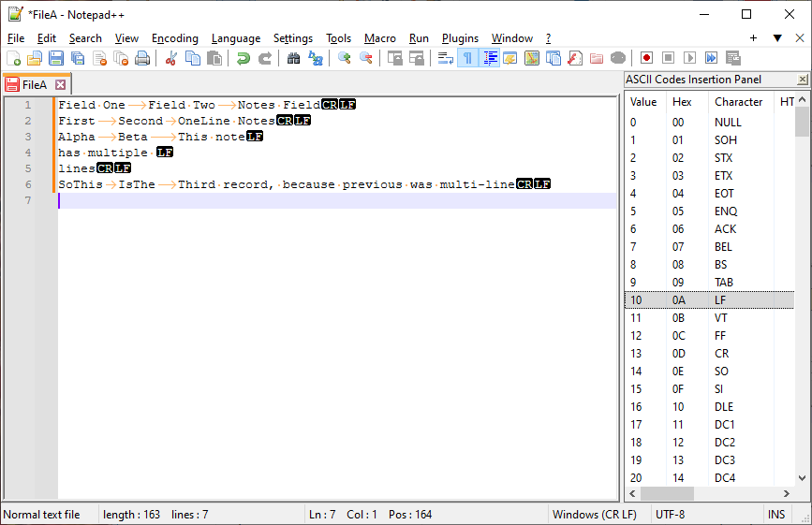Click the black triangle dropdown in menu bar

coord(777,38)
